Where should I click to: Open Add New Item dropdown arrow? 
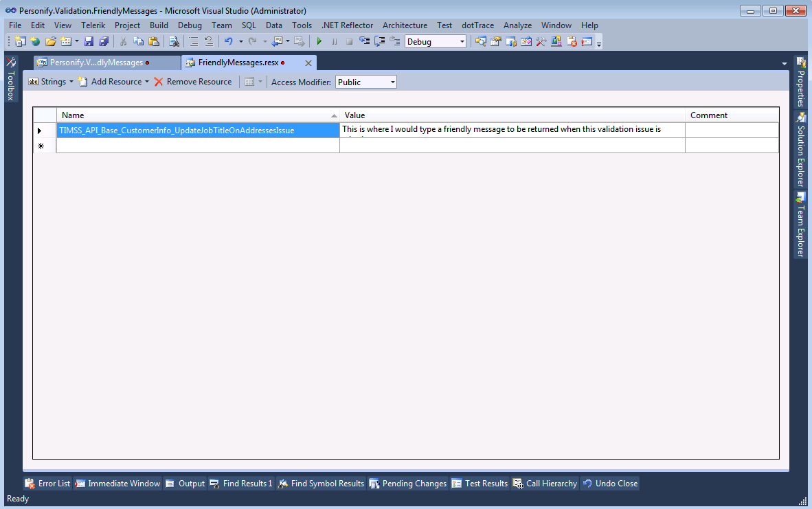pyautogui.click(x=77, y=41)
